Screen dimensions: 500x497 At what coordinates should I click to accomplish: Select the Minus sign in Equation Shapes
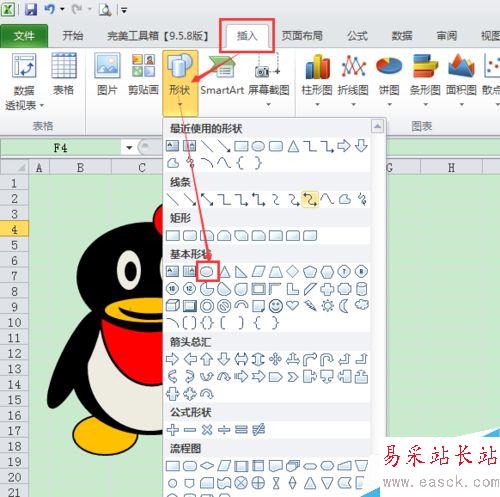pos(190,430)
